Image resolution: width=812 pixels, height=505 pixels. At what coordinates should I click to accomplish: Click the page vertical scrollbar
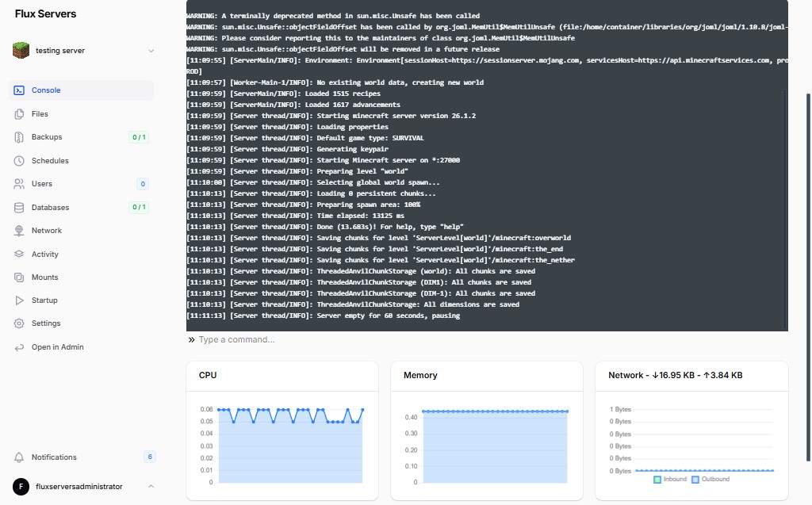(808, 277)
